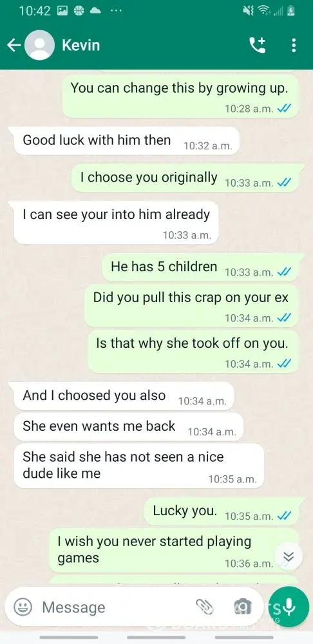The image size is (313, 644).
Task: Select "I choose you originally" message
Action: pos(187,178)
